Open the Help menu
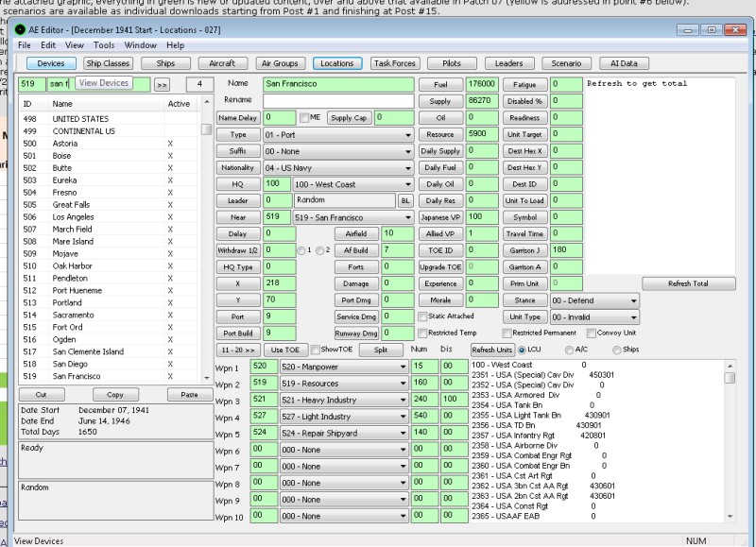 point(176,45)
